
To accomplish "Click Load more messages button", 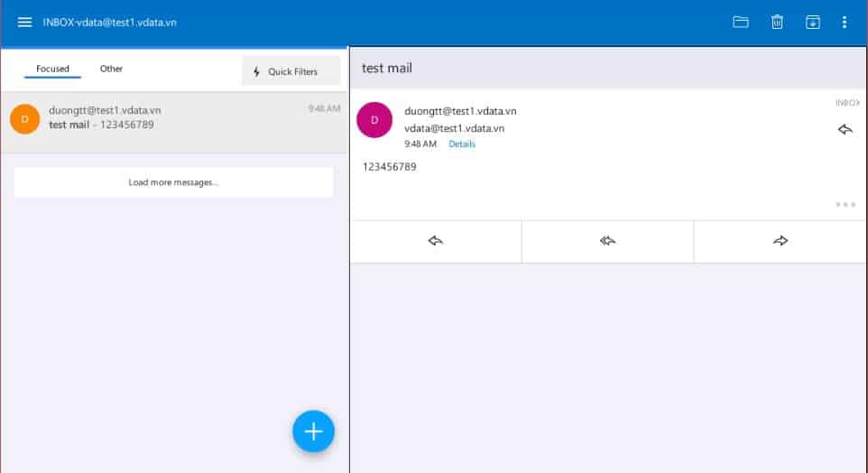I will [173, 182].
